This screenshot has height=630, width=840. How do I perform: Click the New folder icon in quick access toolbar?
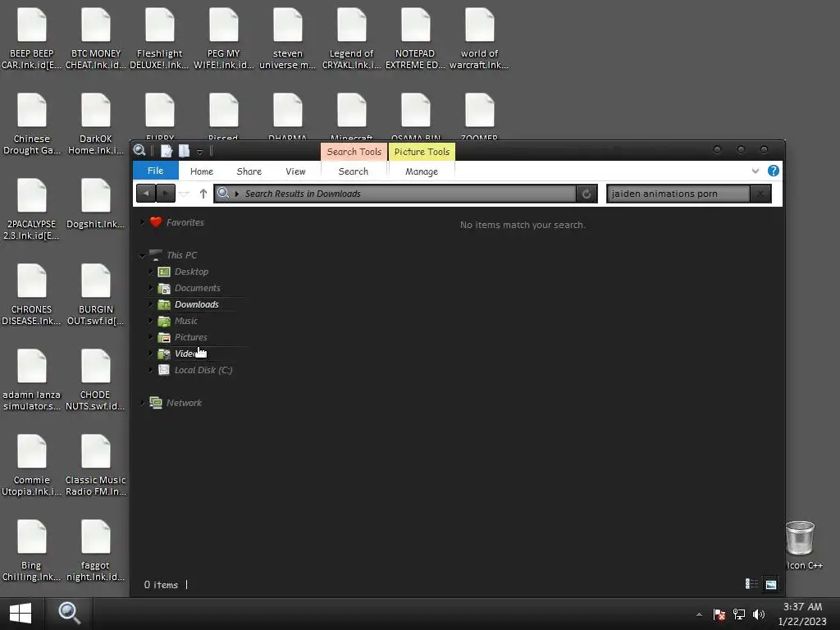point(184,151)
